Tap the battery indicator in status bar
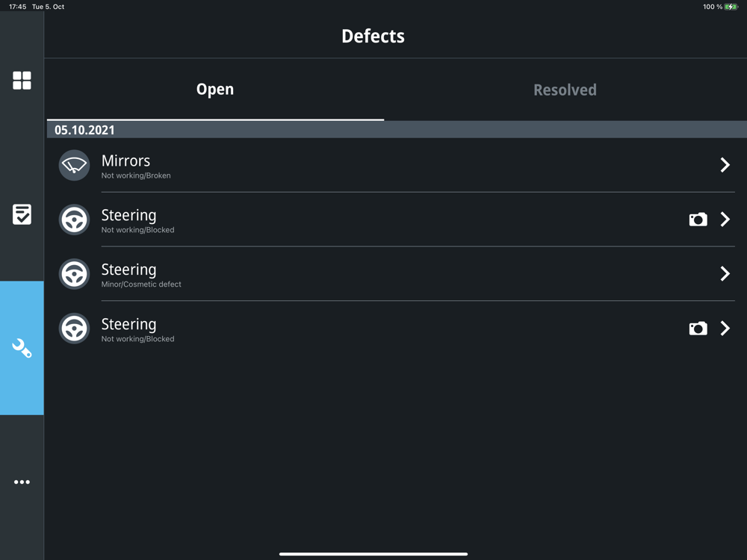Screen dimensions: 747x560 tap(731, 7)
